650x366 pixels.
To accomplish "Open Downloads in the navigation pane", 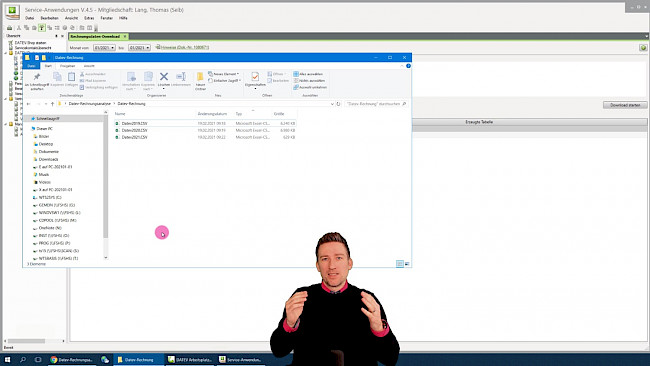I will click(x=48, y=159).
